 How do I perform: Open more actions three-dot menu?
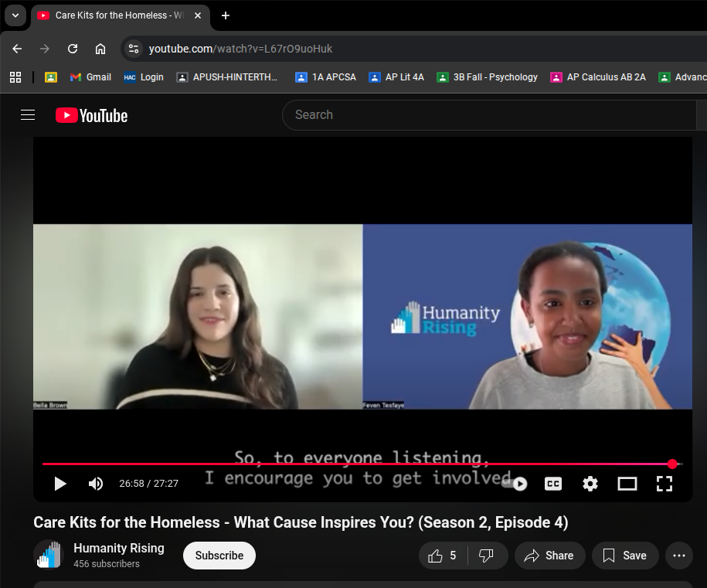(679, 556)
